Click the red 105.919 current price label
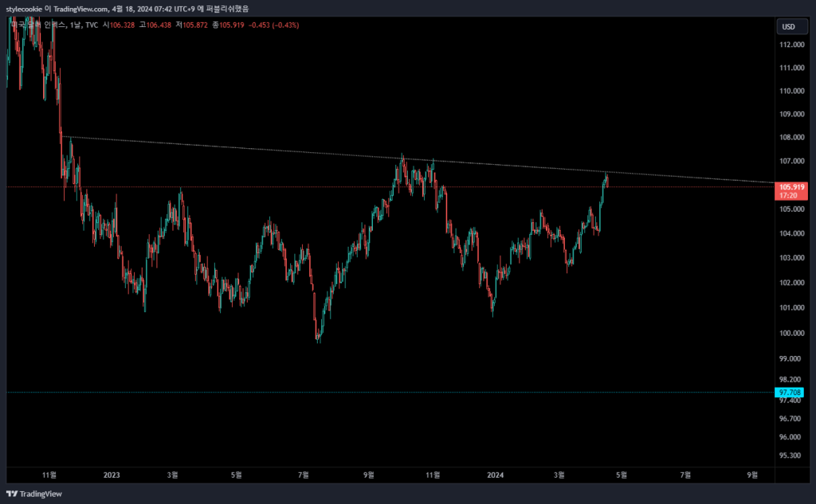 pyautogui.click(x=791, y=187)
